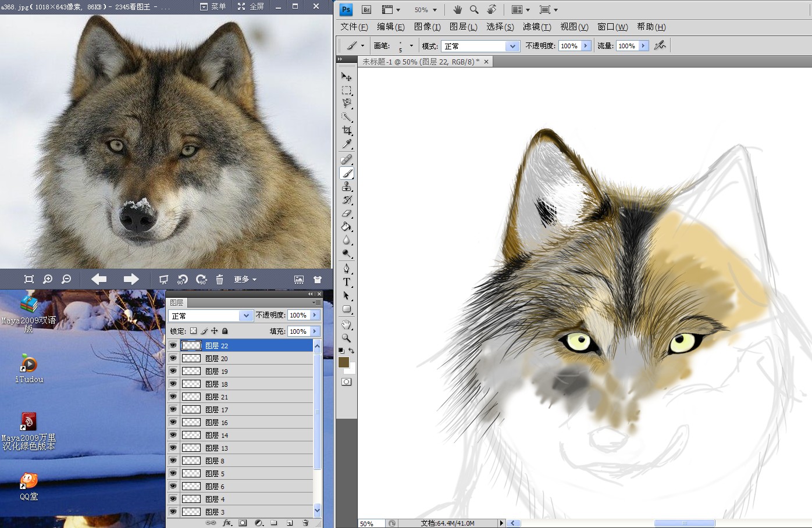Open the 更多 dropdown in image viewer
The height and width of the screenshot is (528, 812).
tap(245, 280)
